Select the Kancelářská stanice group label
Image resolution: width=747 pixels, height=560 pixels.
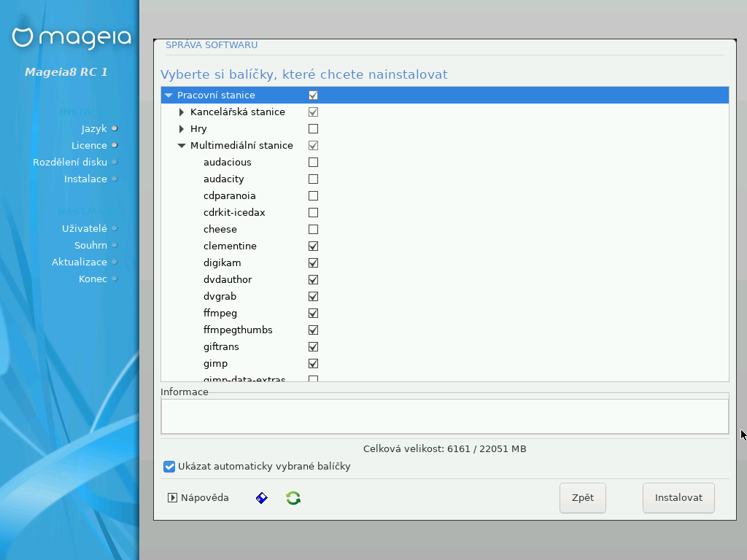[238, 112]
